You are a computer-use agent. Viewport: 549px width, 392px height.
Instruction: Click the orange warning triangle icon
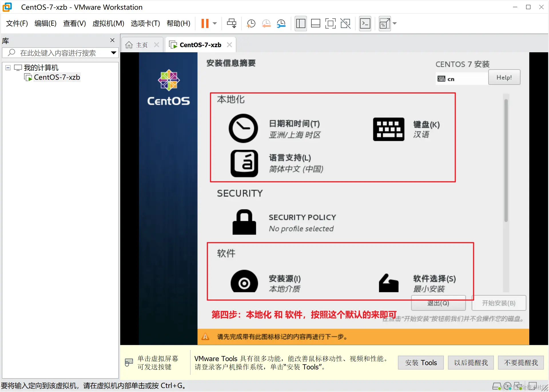point(205,337)
